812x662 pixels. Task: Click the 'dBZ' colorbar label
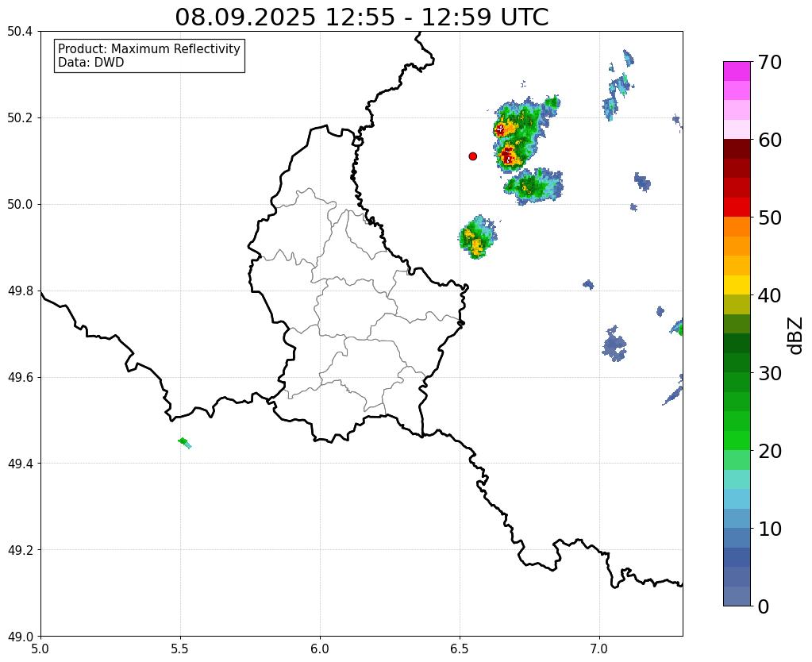pos(796,336)
